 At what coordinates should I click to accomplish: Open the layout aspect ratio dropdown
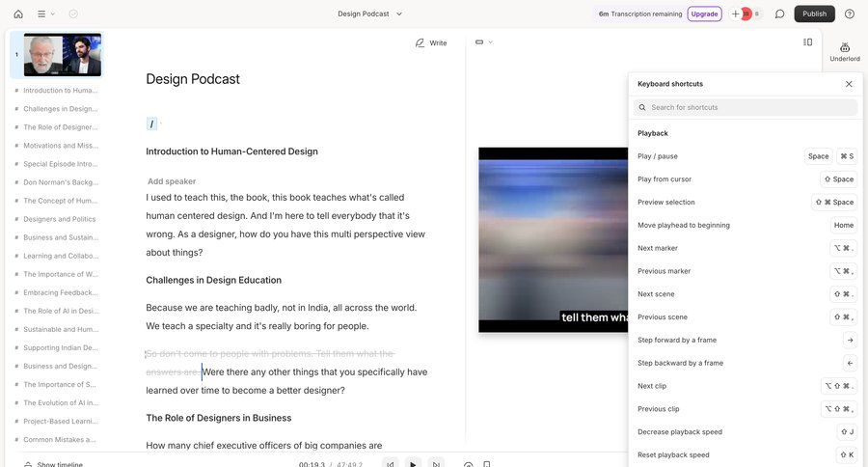(483, 42)
